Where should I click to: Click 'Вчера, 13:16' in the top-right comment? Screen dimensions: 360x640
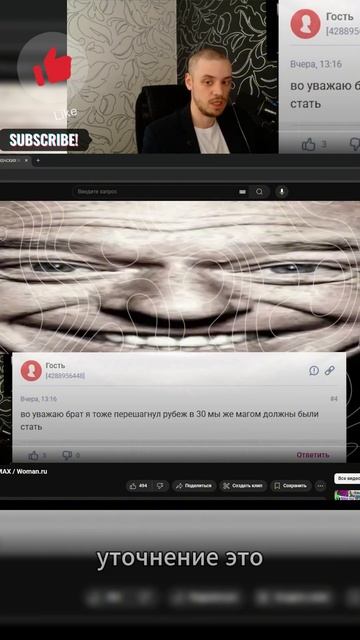tap(316, 64)
